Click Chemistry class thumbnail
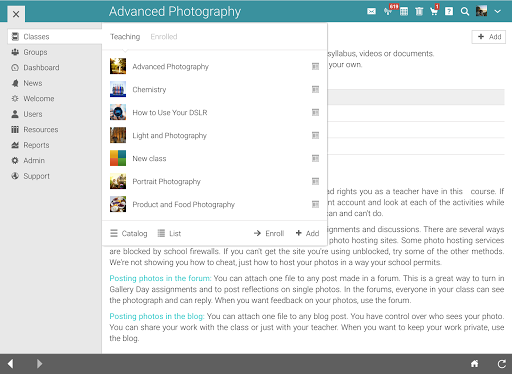Image resolution: width=512 pixels, height=374 pixels. tap(118, 89)
